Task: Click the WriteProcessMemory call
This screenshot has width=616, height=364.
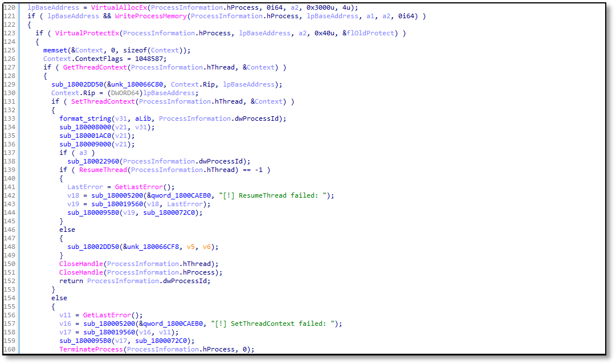Action: (x=151, y=16)
